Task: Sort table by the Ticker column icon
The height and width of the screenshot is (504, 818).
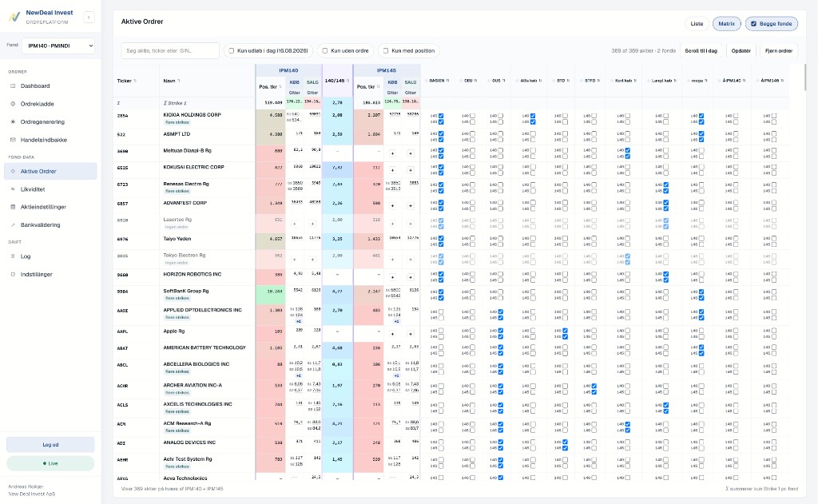Action: (135, 81)
